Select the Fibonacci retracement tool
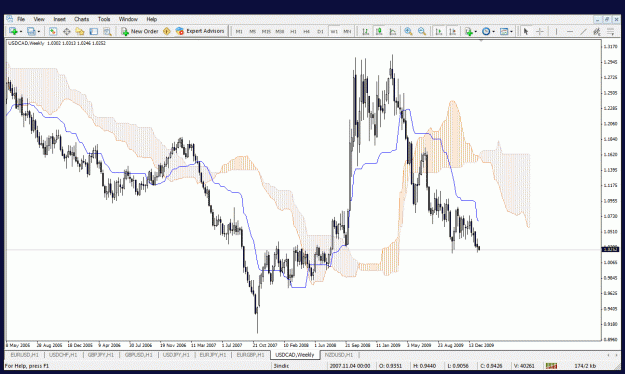625x374 pixels. pyautogui.click(x=610, y=31)
